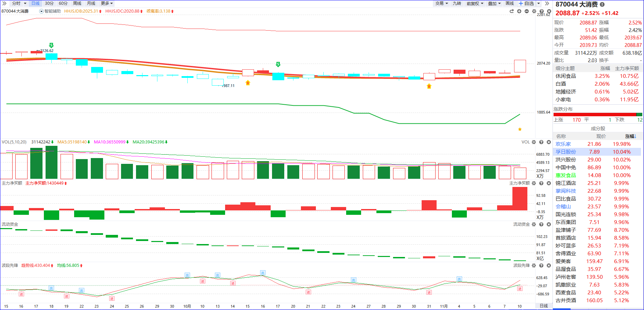Add to watchlist with +自选 button

526,3
